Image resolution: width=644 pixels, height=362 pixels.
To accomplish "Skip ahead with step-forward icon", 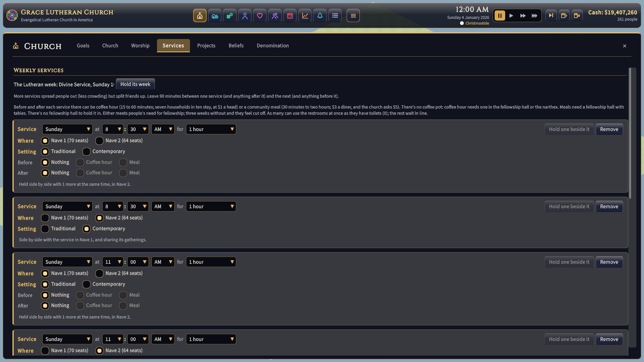I will pos(551,16).
